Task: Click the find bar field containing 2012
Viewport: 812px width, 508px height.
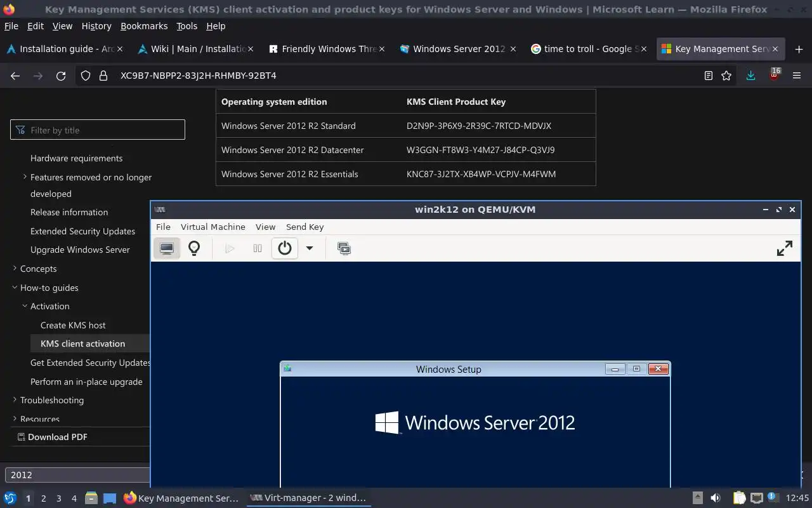Action: click(77, 475)
